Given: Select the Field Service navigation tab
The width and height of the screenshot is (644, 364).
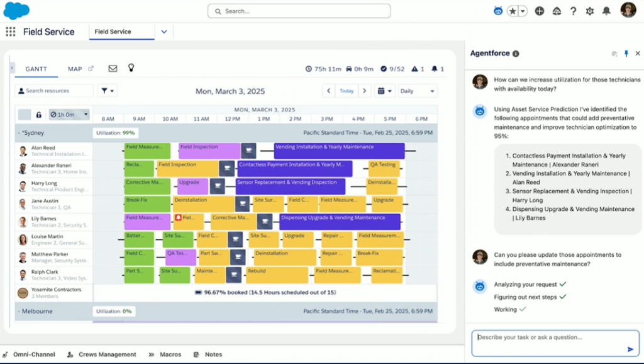Looking at the screenshot, I should pos(121,31).
